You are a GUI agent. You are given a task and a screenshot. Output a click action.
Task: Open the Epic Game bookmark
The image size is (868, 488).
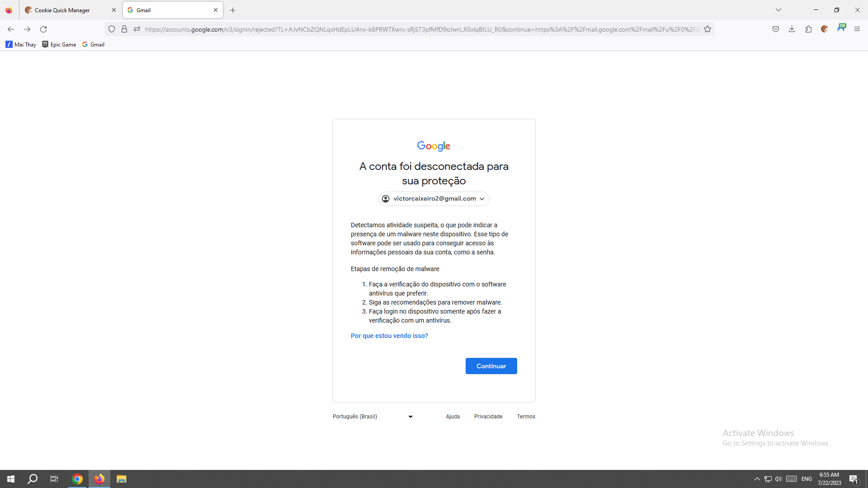tap(59, 44)
